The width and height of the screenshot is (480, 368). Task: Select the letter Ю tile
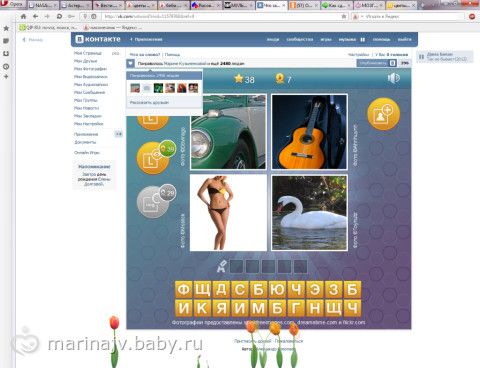(x=277, y=289)
